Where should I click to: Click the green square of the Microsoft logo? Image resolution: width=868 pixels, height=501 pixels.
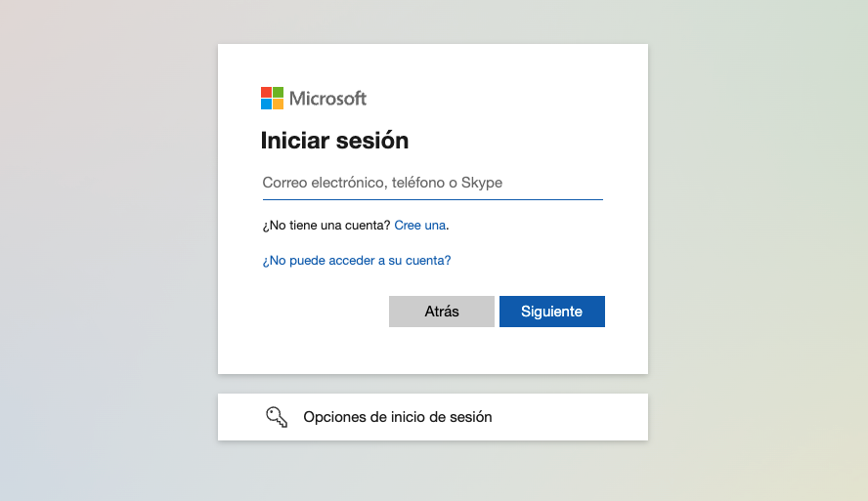278,93
